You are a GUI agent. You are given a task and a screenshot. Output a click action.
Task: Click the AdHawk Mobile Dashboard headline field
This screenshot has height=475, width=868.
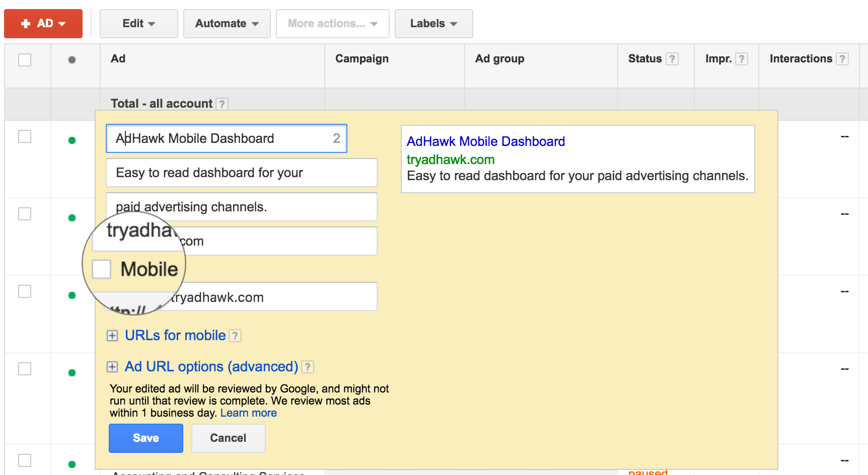[x=227, y=138]
